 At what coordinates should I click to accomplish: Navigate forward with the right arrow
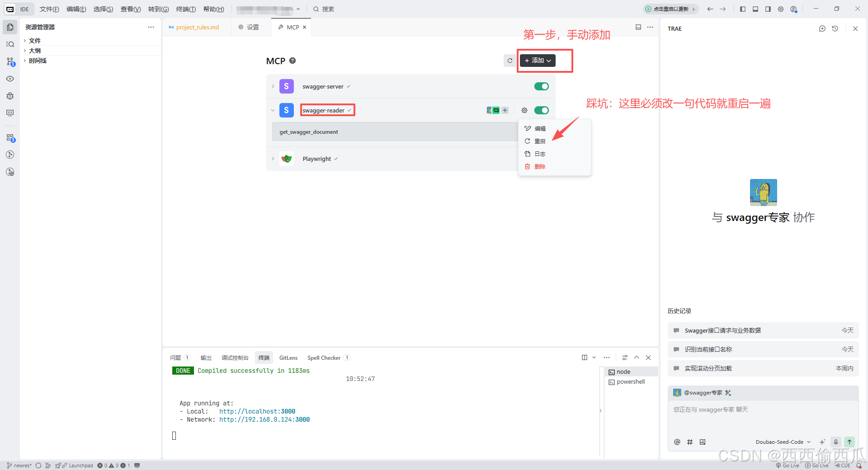[723, 9]
